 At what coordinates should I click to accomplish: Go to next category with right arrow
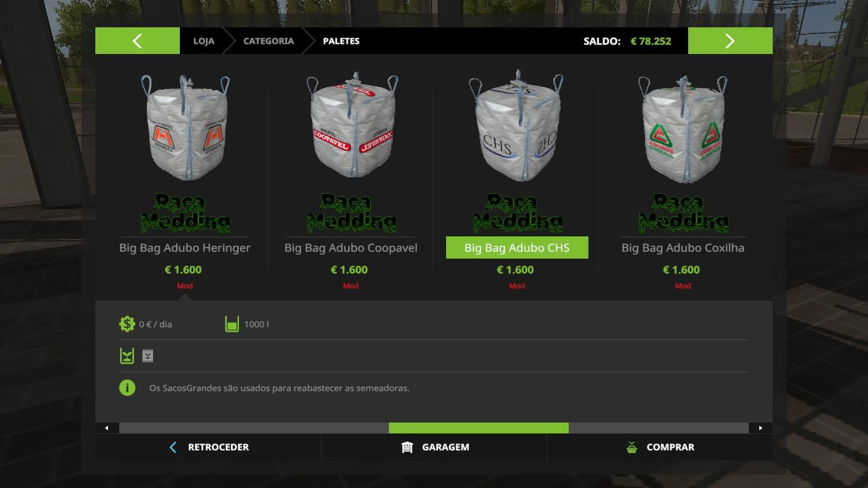click(x=730, y=41)
